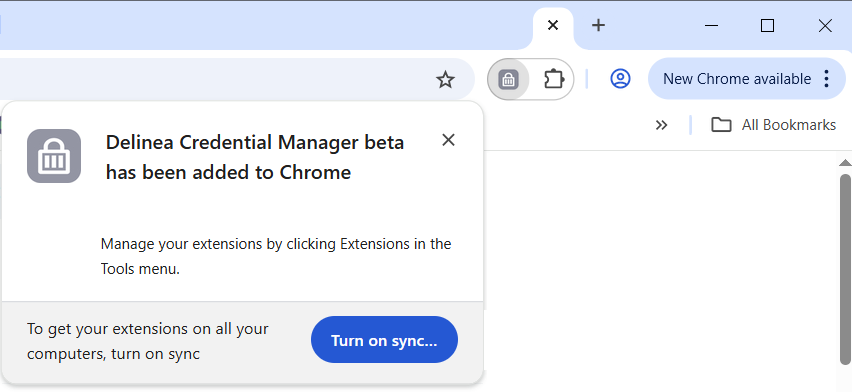Open the three-dot Chrome menu
This screenshot has width=852, height=392.
click(826, 79)
